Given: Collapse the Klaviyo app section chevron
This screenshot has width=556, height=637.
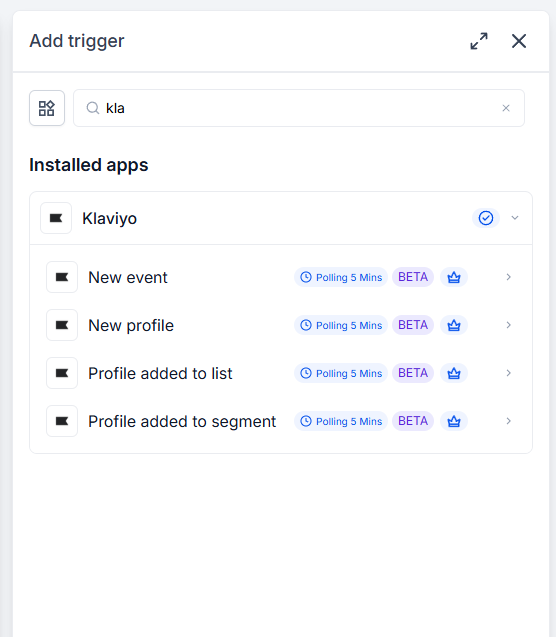Looking at the screenshot, I should pyautogui.click(x=515, y=218).
